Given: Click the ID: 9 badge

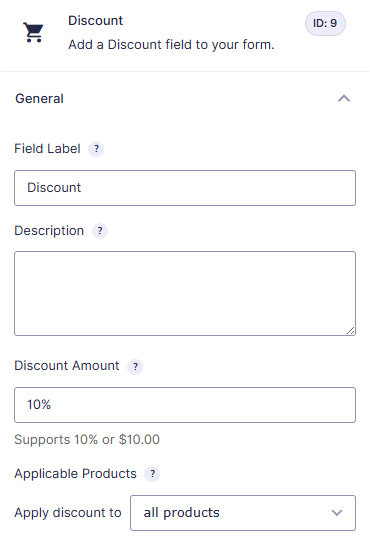Looking at the screenshot, I should coord(325,23).
